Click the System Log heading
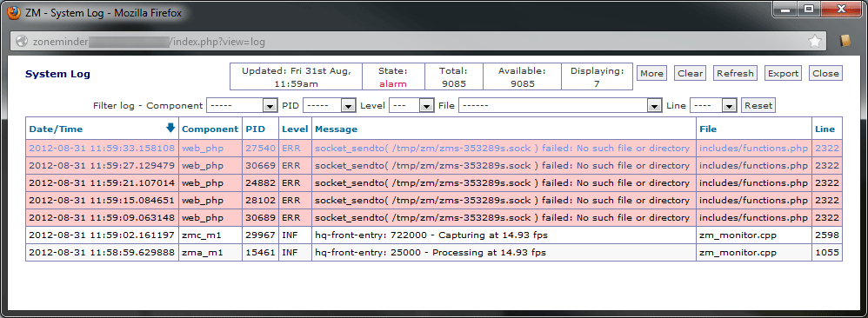868x318 pixels. click(57, 74)
